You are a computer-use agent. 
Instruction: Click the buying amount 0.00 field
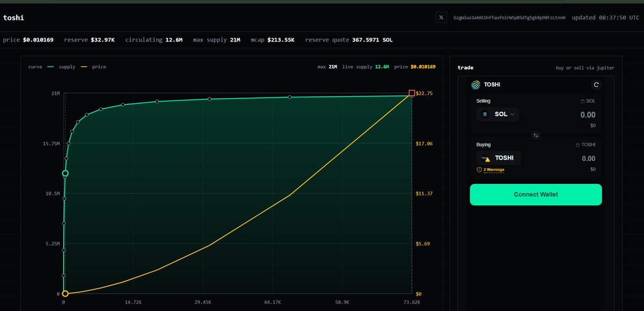click(588, 158)
